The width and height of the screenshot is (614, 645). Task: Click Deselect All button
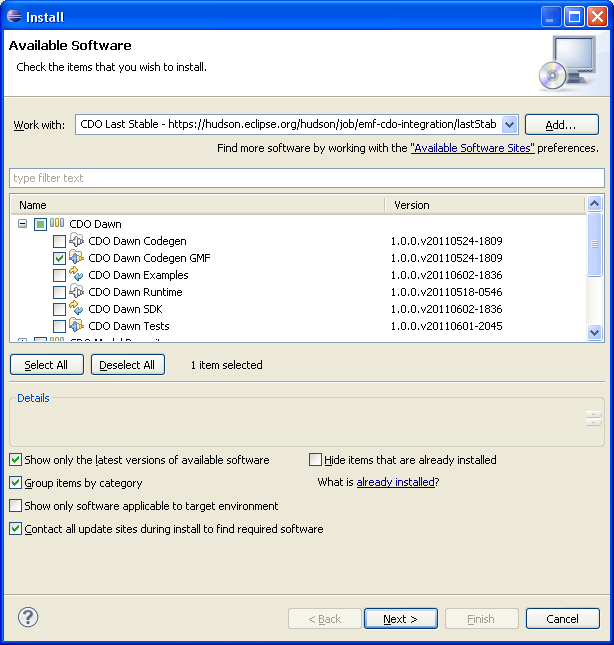point(128,365)
